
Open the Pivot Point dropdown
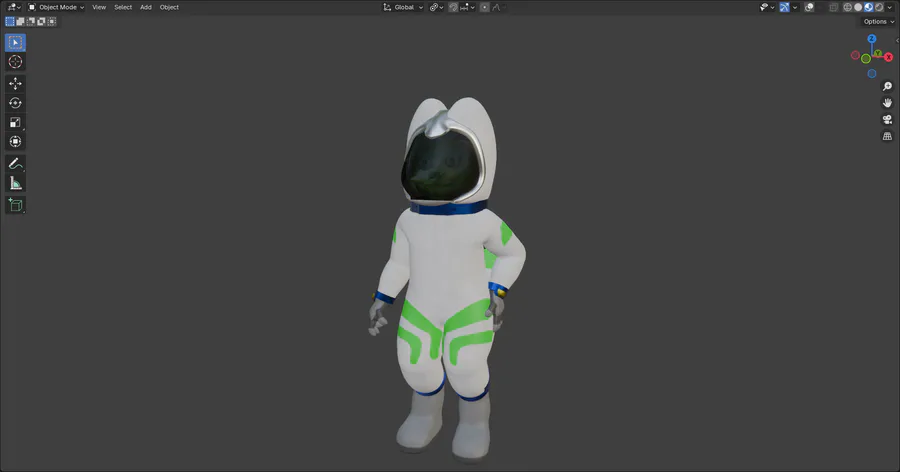pyautogui.click(x=437, y=7)
